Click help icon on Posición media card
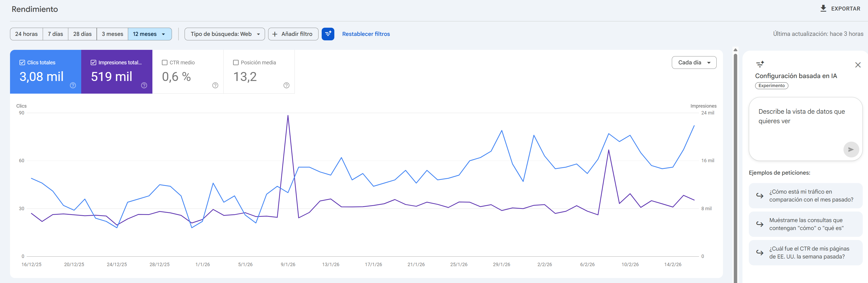This screenshot has width=868, height=283. point(286,85)
